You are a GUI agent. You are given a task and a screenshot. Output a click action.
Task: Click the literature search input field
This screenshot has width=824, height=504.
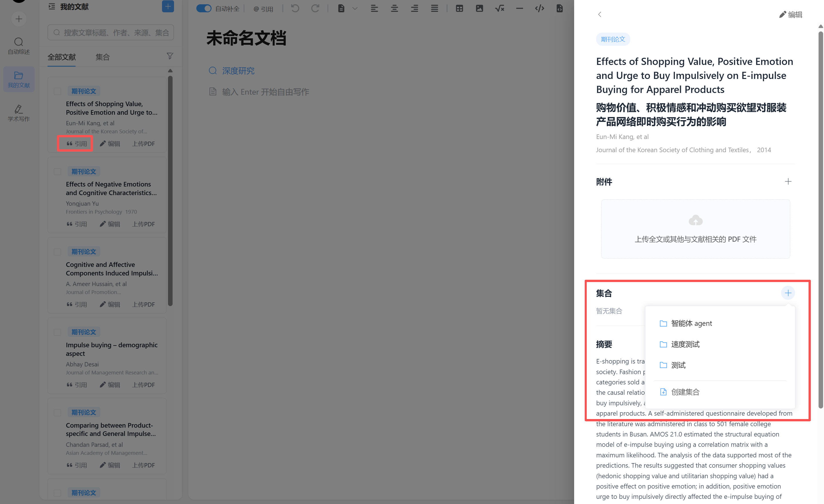[x=114, y=33]
